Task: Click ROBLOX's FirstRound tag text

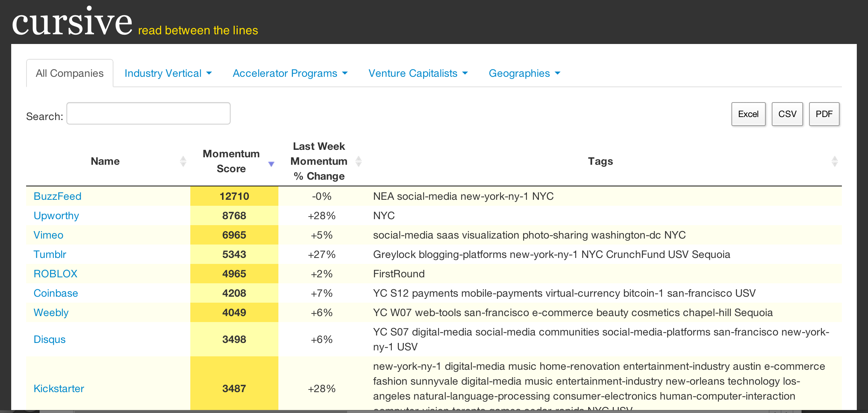Action: pos(399,274)
